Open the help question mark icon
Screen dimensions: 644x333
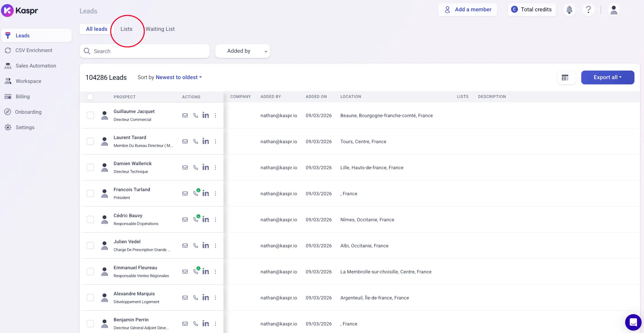pos(588,10)
